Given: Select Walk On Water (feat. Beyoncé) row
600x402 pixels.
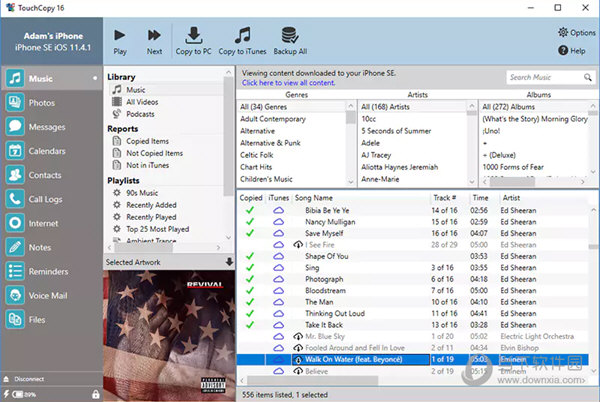Looking at the screenshot, I should click(x=412, y=359).
